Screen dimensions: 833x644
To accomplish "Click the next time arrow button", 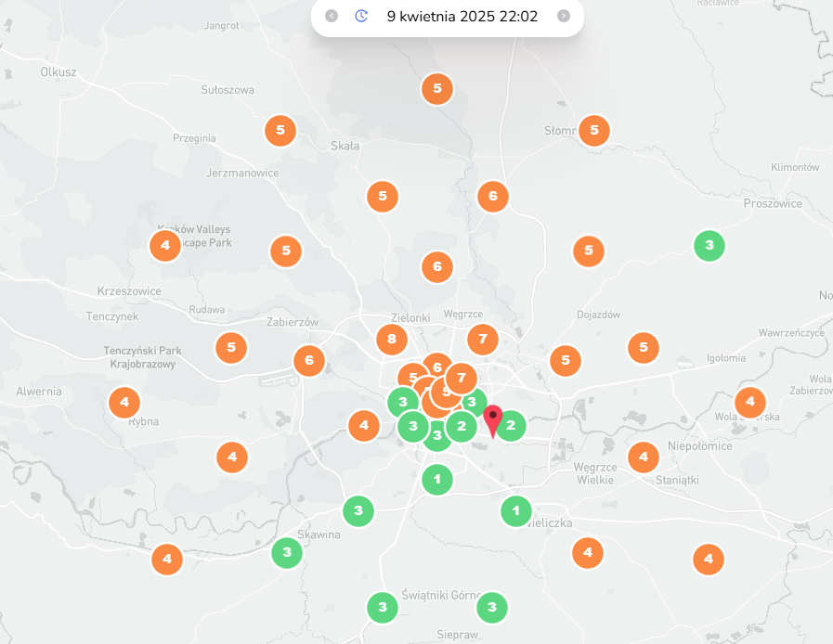I will (x=563, y=16).
